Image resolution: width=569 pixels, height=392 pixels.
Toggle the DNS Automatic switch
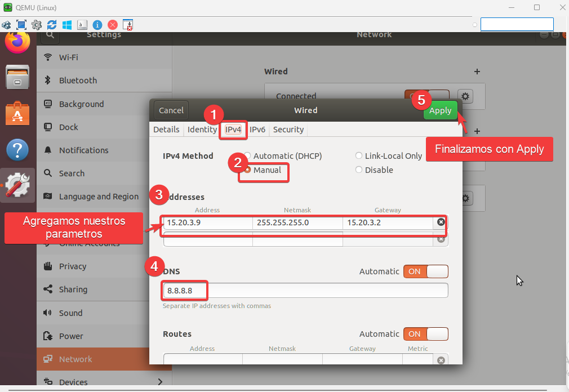click(425, 271)
